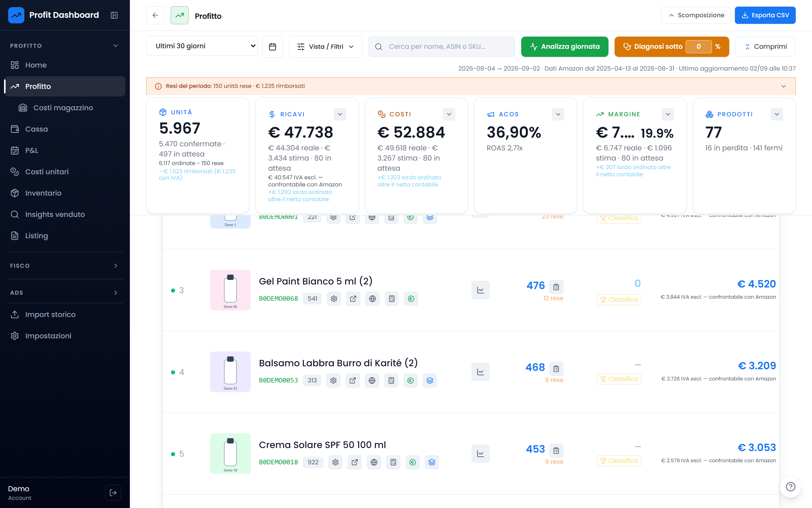Export data with Esporta CSV
The height and width of the screenshot is (508, 812).
(765, 15)
